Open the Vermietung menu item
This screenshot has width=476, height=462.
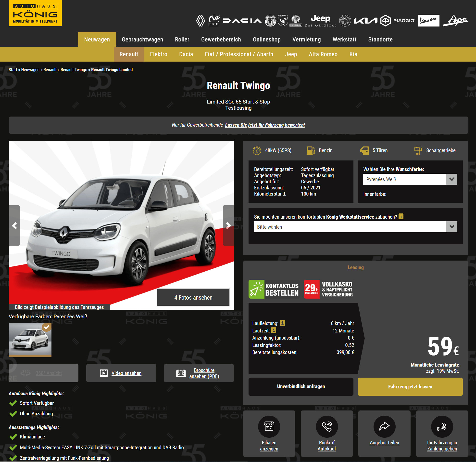click(307, 40)
